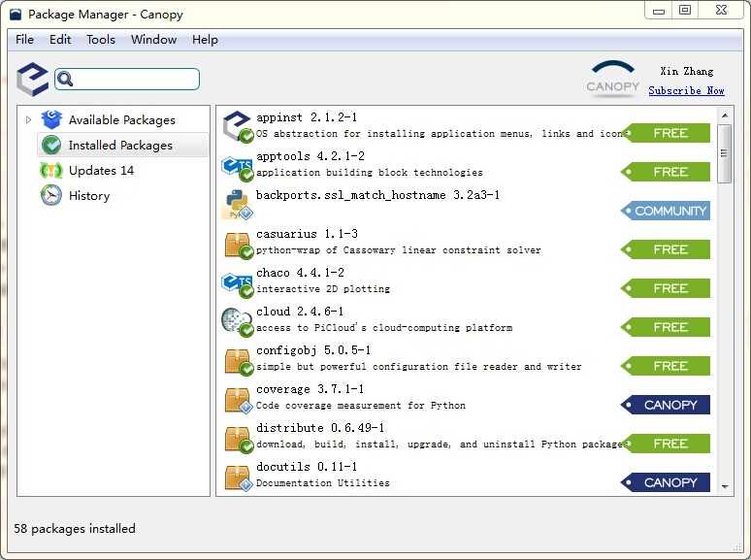Click the backports.ssl_match_hostname Python icon
This screenshot has height=560, width=751.
click(238, 205)
